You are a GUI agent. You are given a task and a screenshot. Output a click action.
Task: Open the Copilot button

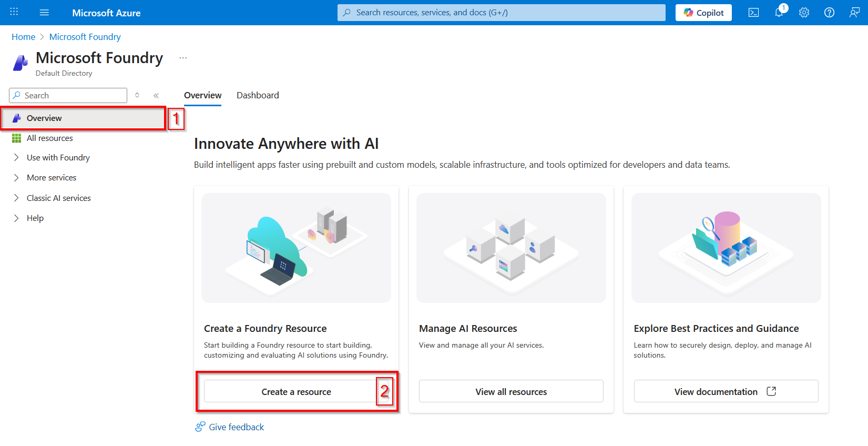[x=703, y=13]
